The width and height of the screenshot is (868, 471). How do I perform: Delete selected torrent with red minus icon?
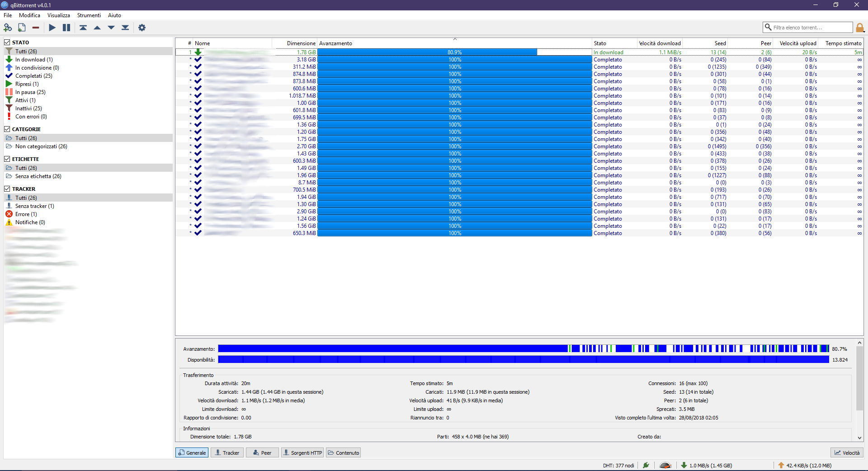coord(36,28)
